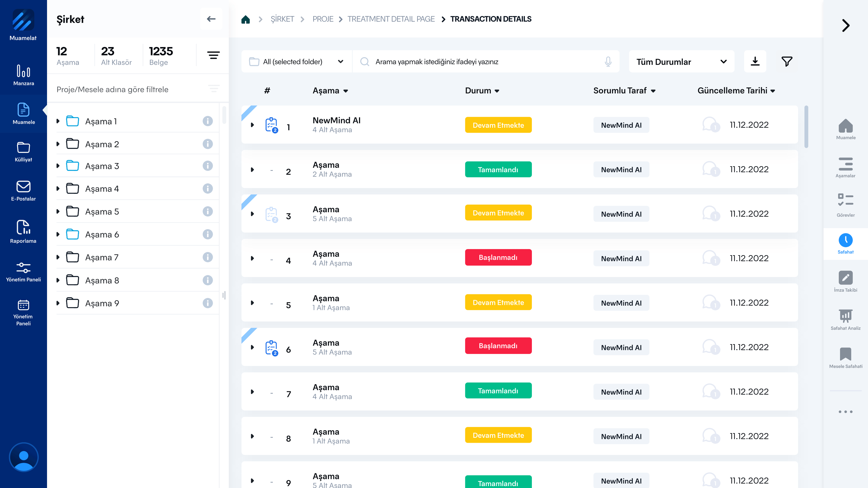
Task: Click the back arrow beside Şirket
Action: tap(211, 19)
